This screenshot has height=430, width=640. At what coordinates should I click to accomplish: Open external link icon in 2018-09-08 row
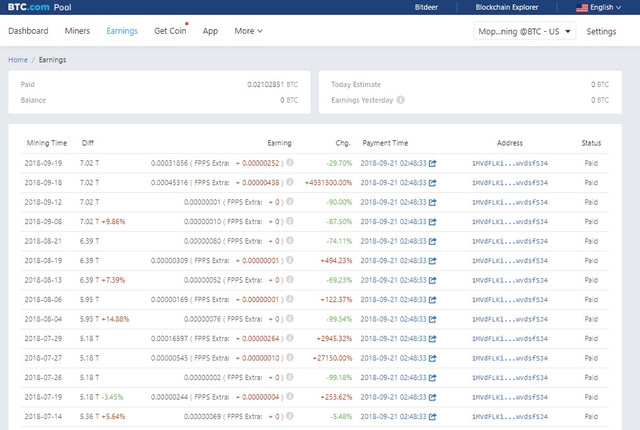tap(433, 222)
